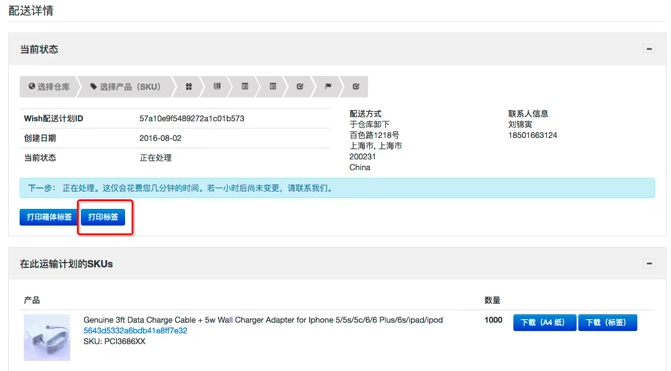The height and width of the screenshot is (371, 671).
Task: Select the plan ID 57a10e9f5489272a1c01b573
Action: pos(192,119)
